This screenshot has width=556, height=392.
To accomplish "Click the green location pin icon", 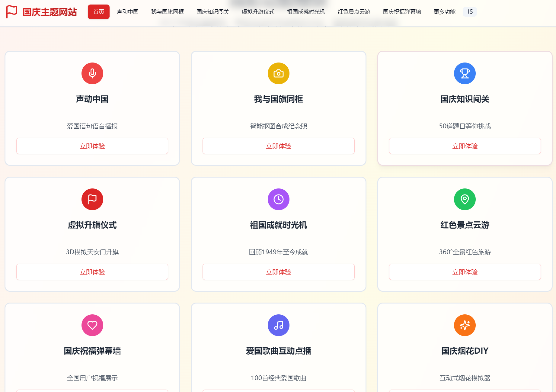I will pyautogui.click(x=465, y=199).
